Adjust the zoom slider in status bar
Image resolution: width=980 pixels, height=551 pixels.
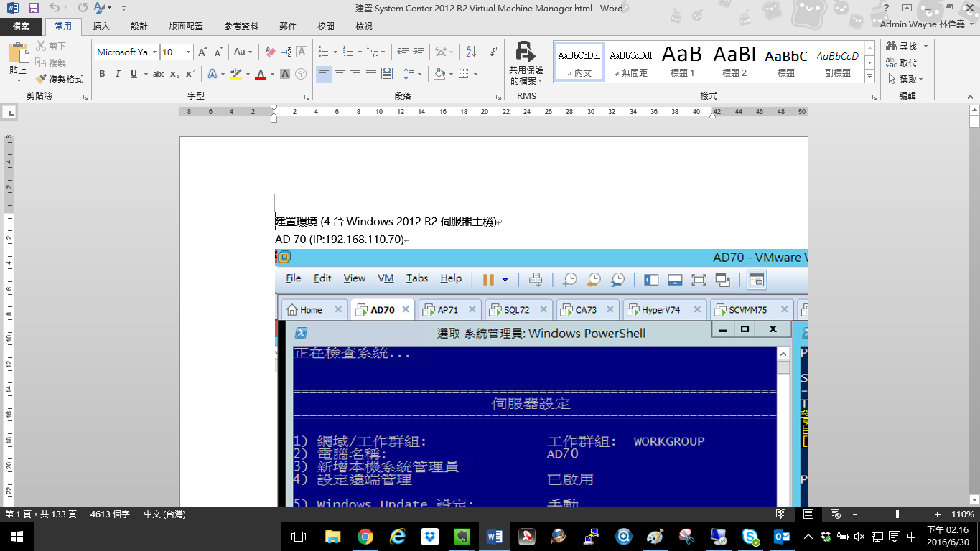897,514
